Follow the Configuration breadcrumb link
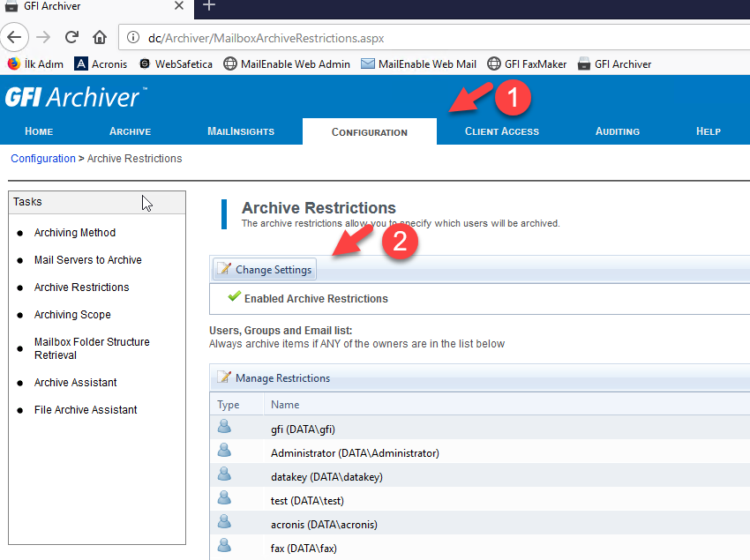750x560 pixels. 43,158
